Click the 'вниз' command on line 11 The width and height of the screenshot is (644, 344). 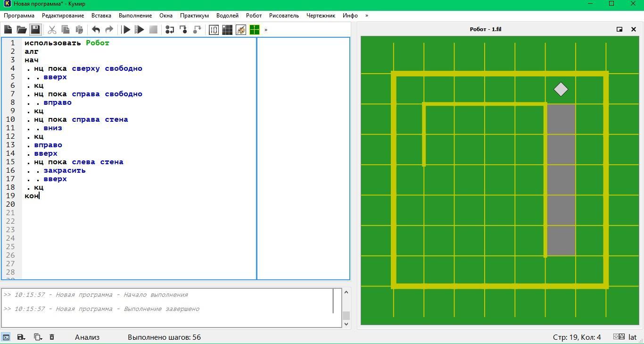coord(53,128)
